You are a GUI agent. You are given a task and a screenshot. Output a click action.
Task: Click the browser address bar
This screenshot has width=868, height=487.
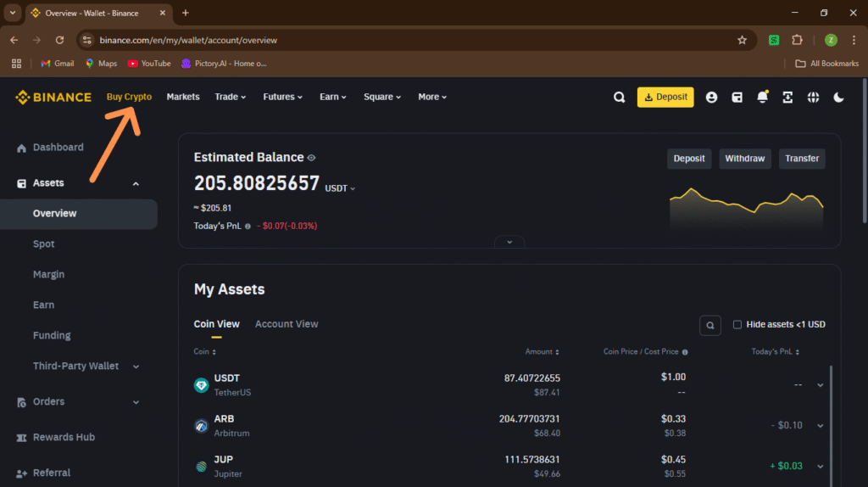[x=415, y=40]
